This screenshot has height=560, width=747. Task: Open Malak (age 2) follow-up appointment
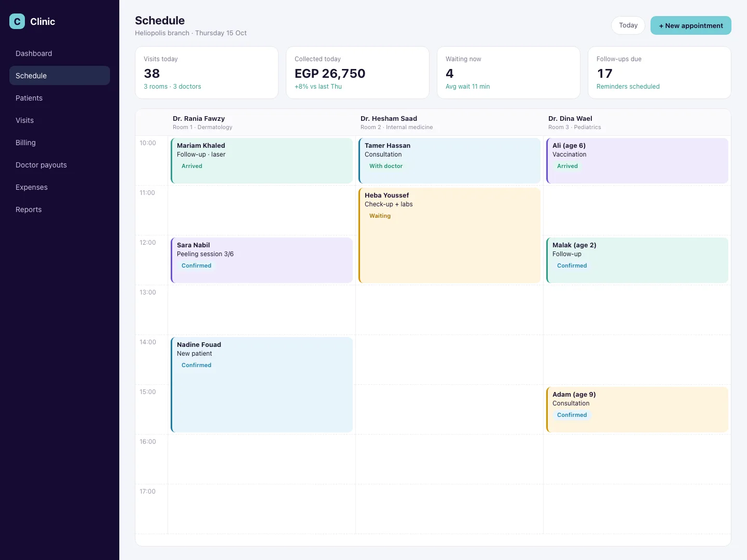click(637, 260)
